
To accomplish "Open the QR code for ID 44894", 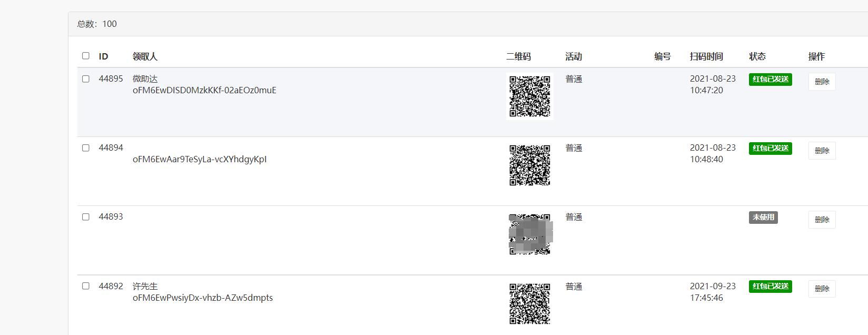I will click(530, 165).
